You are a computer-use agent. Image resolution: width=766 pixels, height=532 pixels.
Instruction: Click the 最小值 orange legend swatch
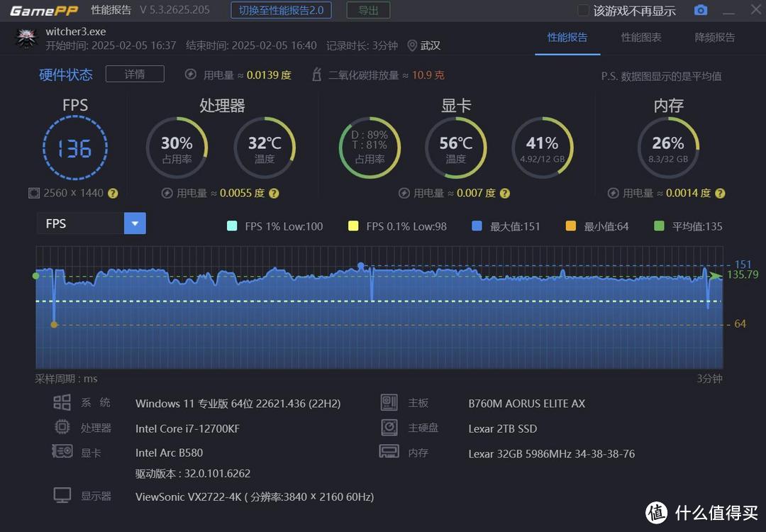tap(570, 226)
